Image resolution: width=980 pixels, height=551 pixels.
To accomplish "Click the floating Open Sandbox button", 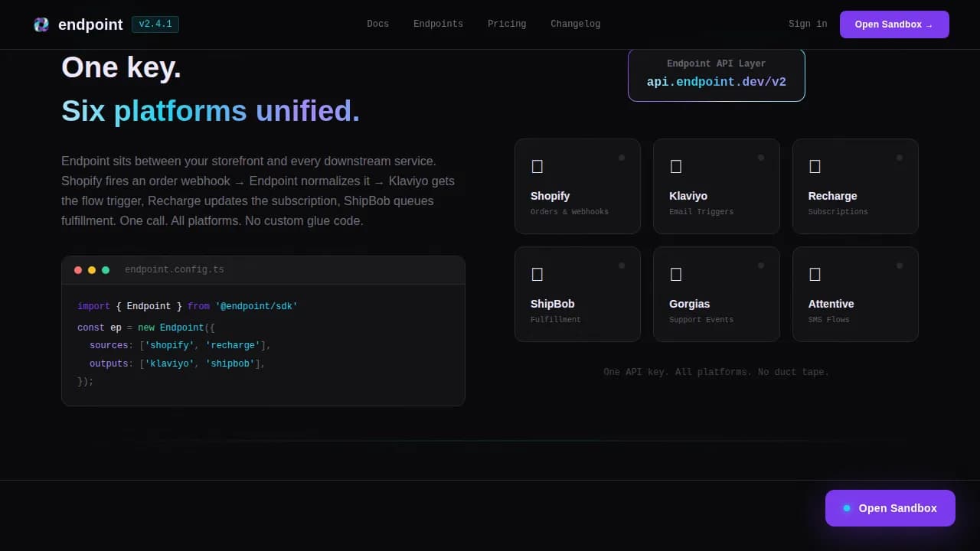I will coord(890,508).
